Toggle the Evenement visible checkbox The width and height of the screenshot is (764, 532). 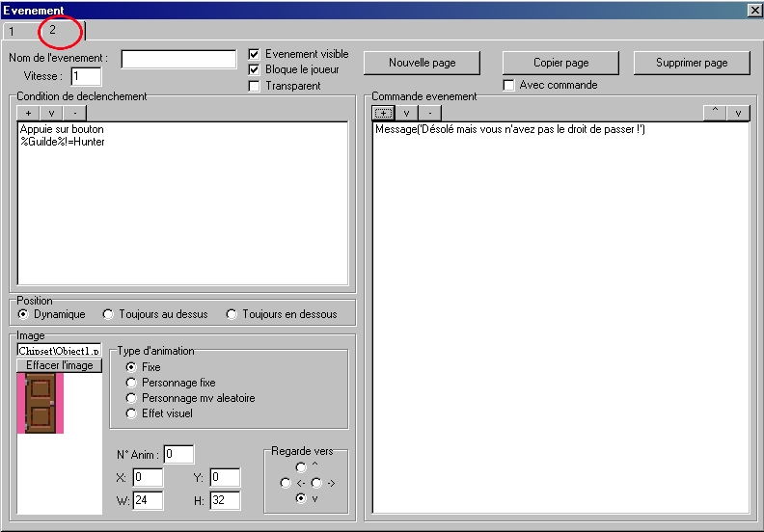pos(255,54)
